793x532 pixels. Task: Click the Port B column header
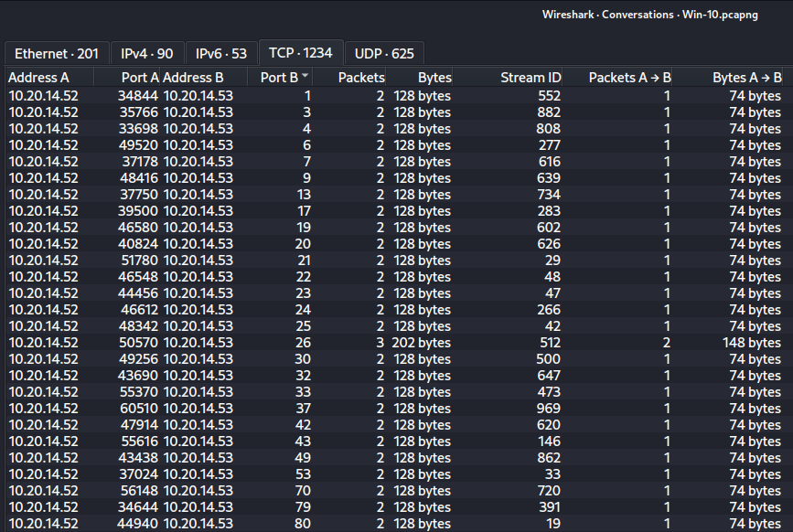280,78
